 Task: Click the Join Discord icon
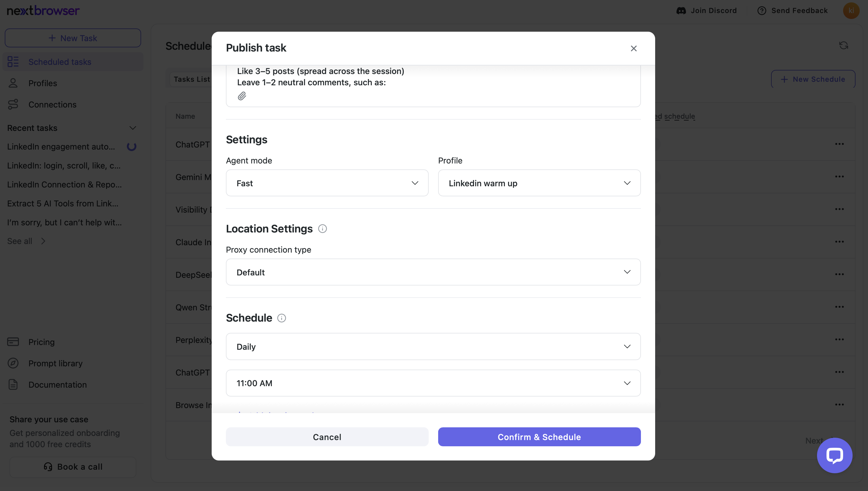coord(681,10)
